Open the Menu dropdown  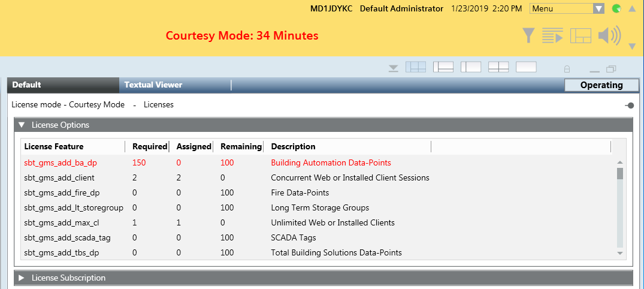tap(567, 8)
